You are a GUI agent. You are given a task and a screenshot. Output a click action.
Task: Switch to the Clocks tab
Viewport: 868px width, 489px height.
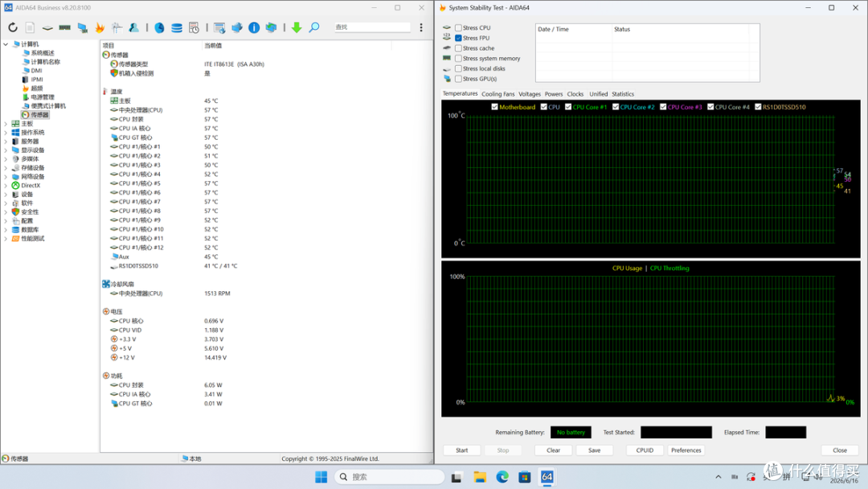(575, 94)
